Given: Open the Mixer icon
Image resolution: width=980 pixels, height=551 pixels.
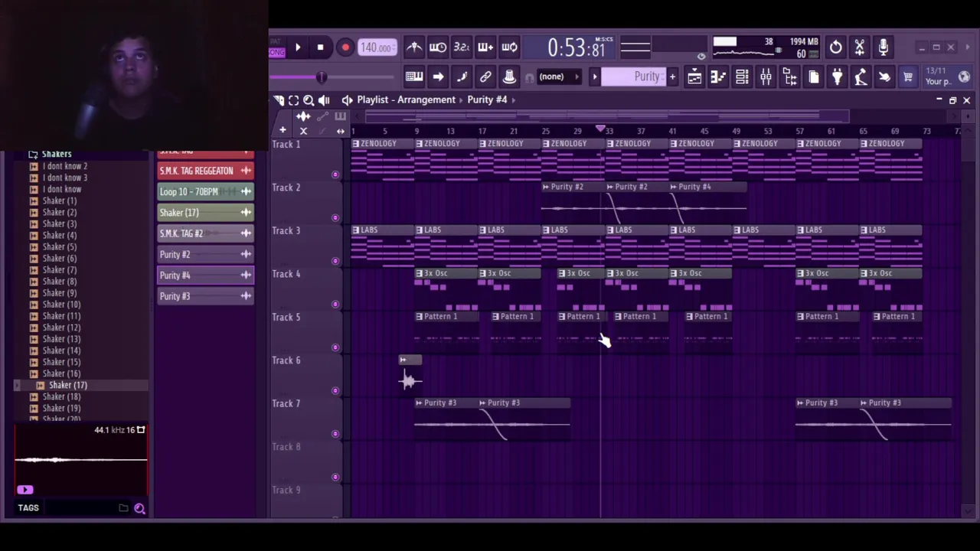Looking at the screenshot, I should (766, 77).
